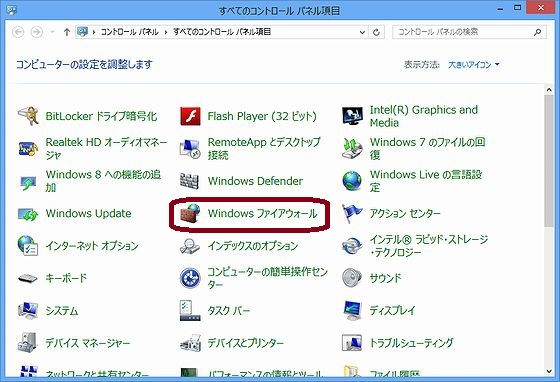This screenshot has width=560, height=382.
Task: Click the Control Panel search field
Action: (469, 32)
